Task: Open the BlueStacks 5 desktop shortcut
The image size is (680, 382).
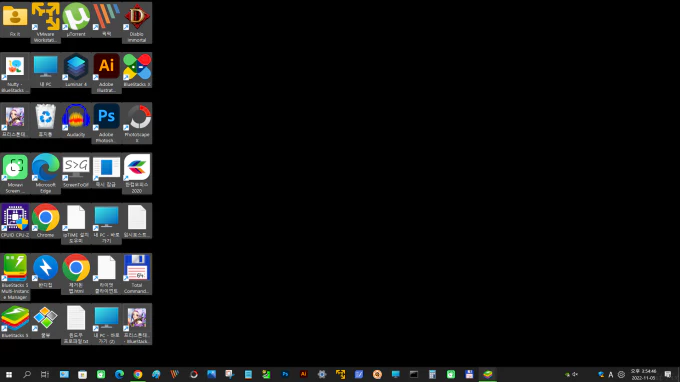Action: 15,321
